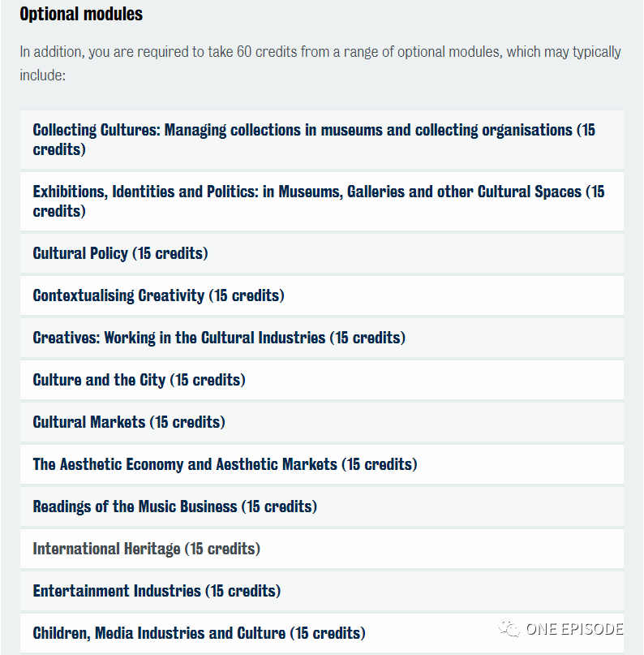Select the greyed International Heritage module
Screen dimensions: 644x655
[x=321, y=549]
